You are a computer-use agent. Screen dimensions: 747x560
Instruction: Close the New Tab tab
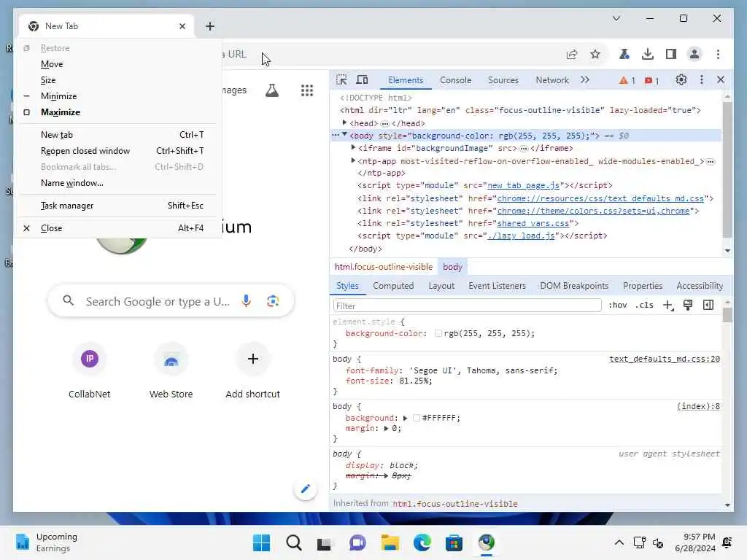coord(182,26)
